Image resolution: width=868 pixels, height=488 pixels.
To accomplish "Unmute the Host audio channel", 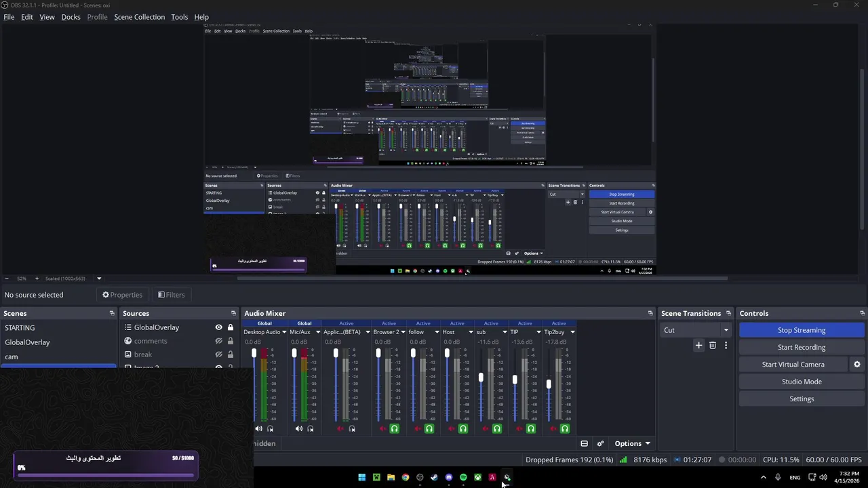I will coord(451,428).
